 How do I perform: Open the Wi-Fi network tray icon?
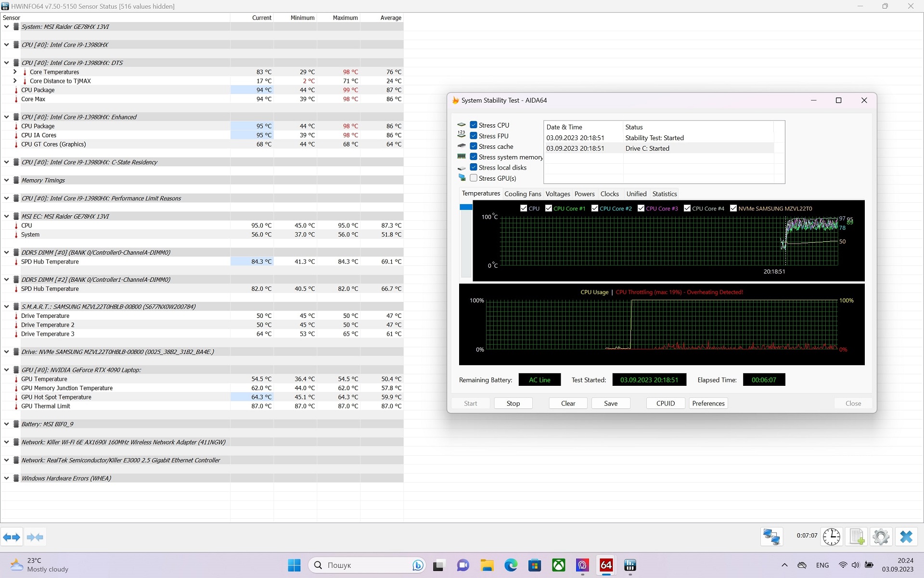[843, 565]
